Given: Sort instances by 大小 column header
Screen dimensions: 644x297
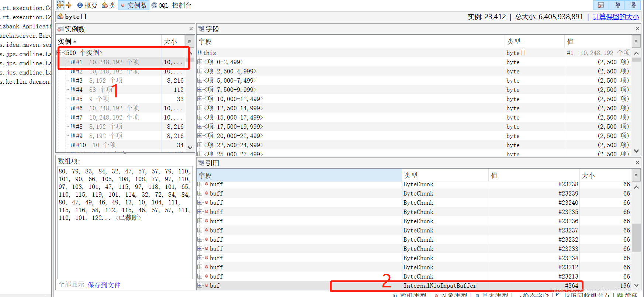Looking at the screenshot, I should coord(173,41).
